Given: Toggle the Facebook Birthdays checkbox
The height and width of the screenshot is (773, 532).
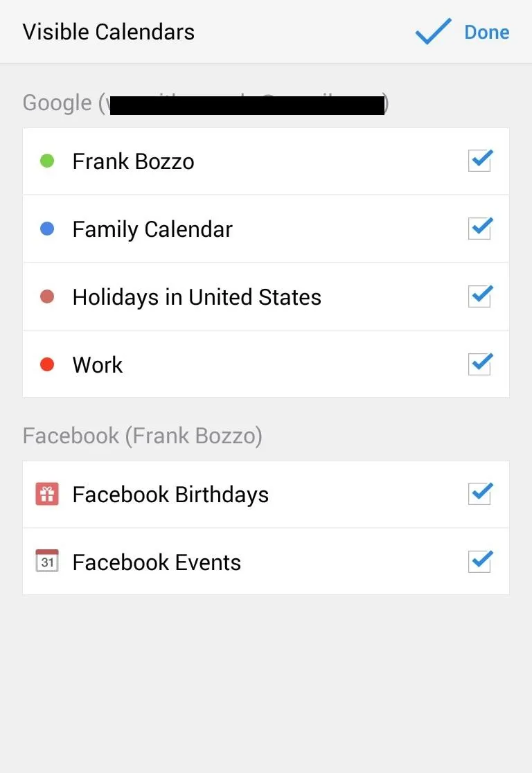Looking at the screenshot, I should (x=480, y=494).
